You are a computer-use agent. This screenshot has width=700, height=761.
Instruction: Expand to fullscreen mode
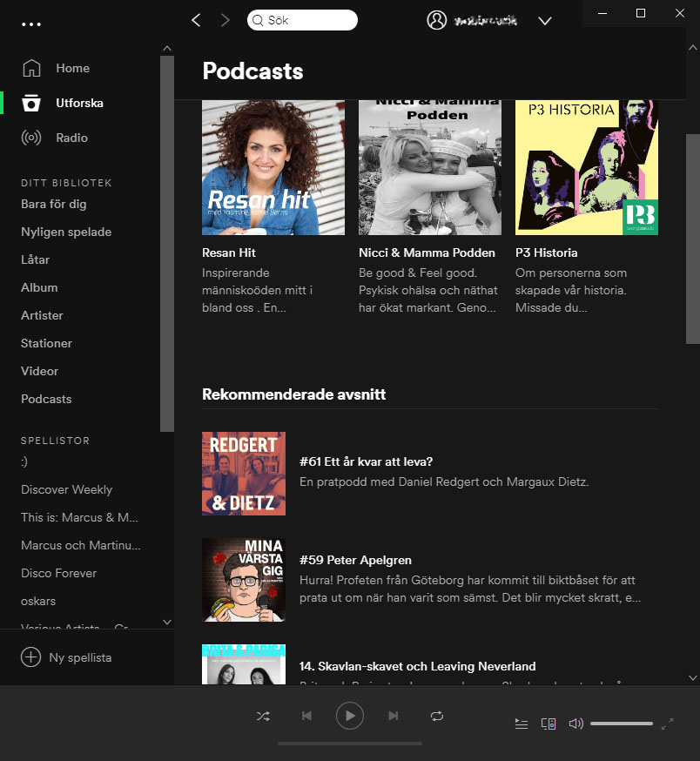tap(669, 723)
